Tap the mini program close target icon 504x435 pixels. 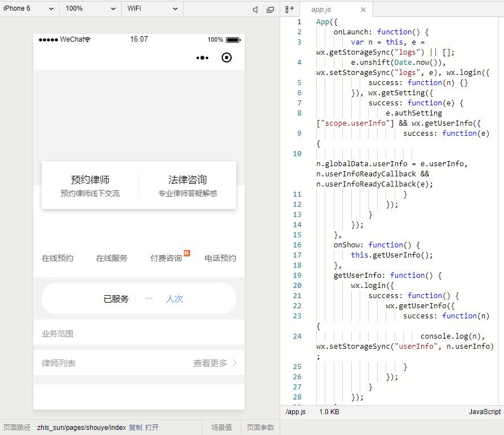(227, 57)
